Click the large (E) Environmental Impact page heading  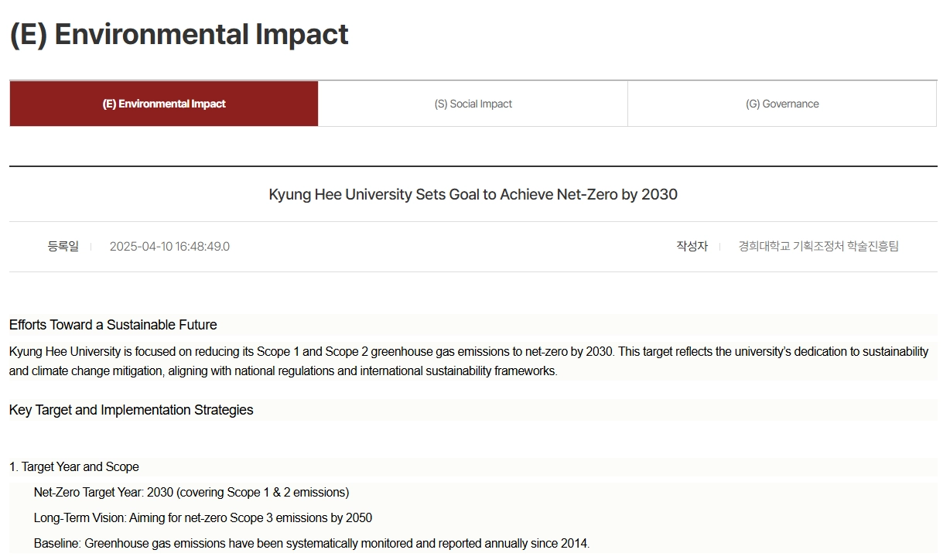point(179,35)
